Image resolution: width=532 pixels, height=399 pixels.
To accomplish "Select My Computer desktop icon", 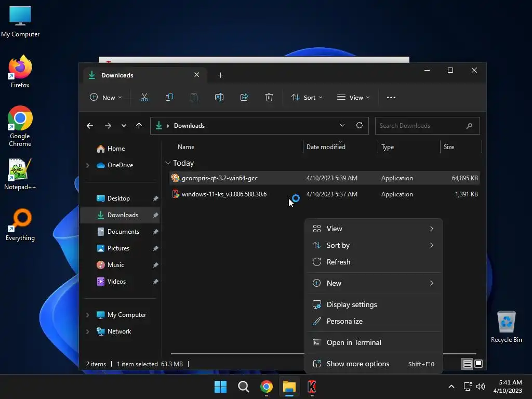I will (x=20, y=21).
